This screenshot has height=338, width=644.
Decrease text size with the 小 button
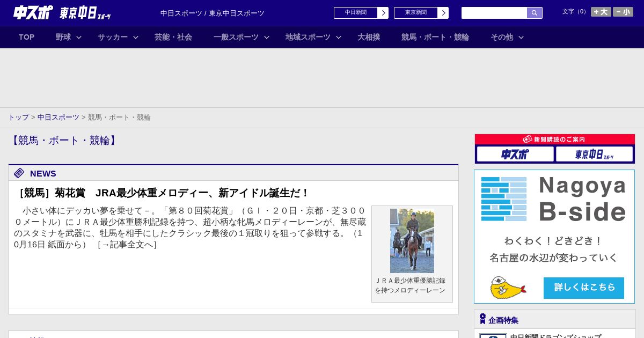[x=623, y=12]
